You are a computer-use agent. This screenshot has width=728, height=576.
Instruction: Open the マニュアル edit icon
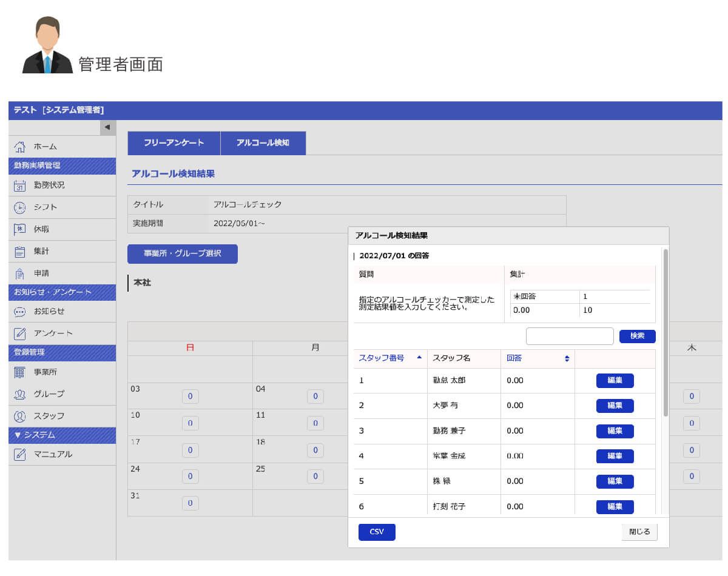(19, 454)
